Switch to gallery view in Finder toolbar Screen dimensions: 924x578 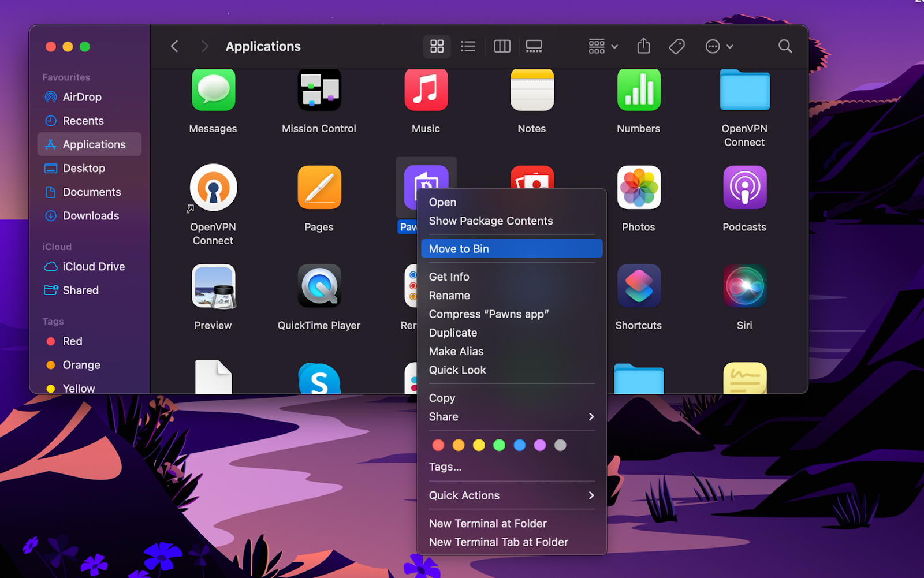[x=534, y=46]
